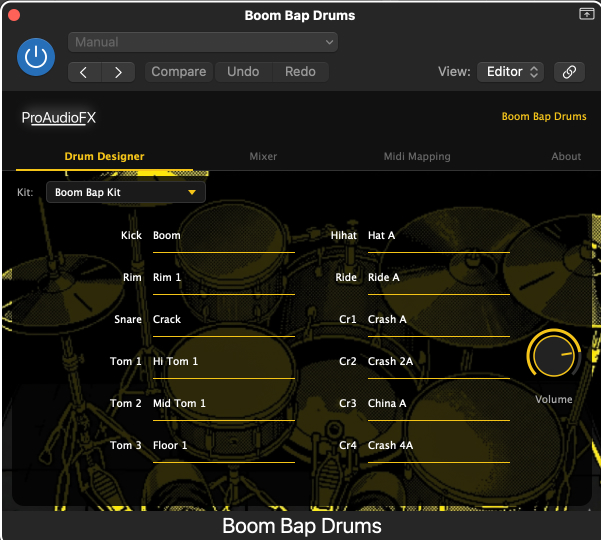Click the ProAudioFX logo

click(59, 118)
